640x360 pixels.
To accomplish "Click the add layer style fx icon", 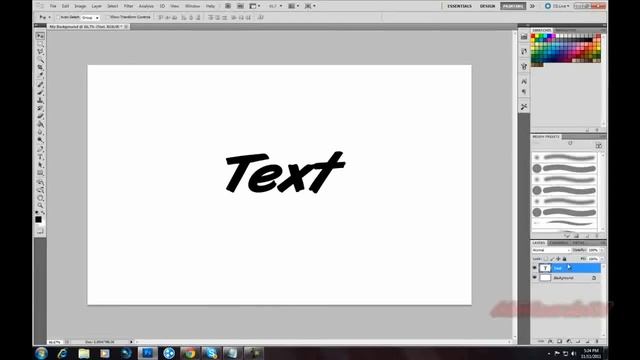I will (550, 341).
